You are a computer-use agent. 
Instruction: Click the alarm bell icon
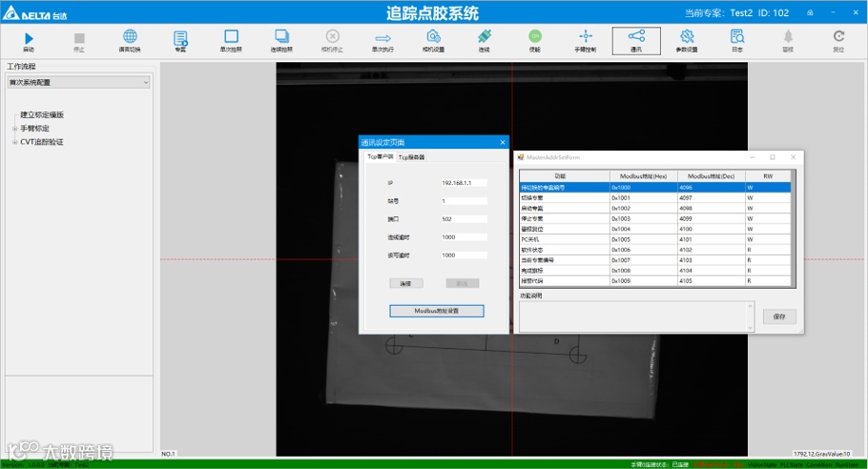788,36
